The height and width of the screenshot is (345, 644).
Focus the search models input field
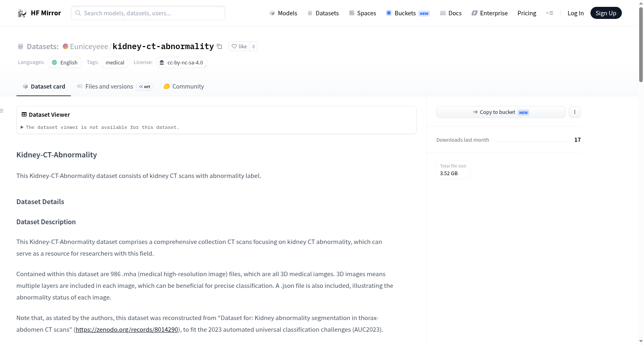tap(148, 13)
